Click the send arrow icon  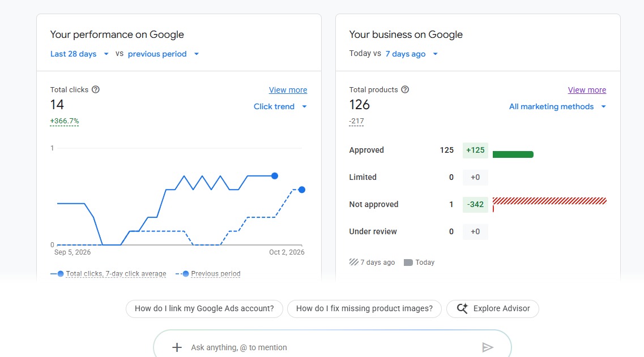click(x=488, y=347)
